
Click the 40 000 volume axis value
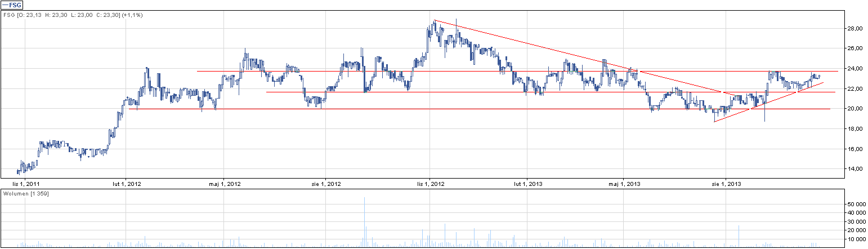pyautogui.click(x=856, y=213)
